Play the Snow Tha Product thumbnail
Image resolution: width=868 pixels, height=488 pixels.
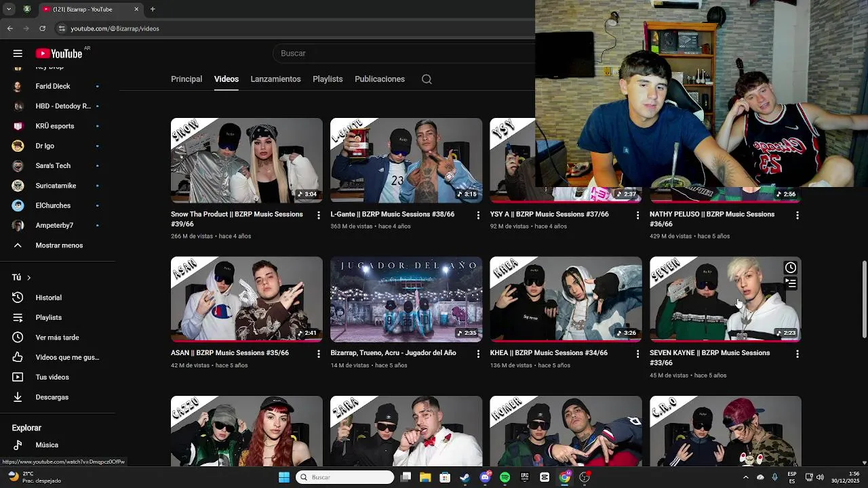point(247,161)
